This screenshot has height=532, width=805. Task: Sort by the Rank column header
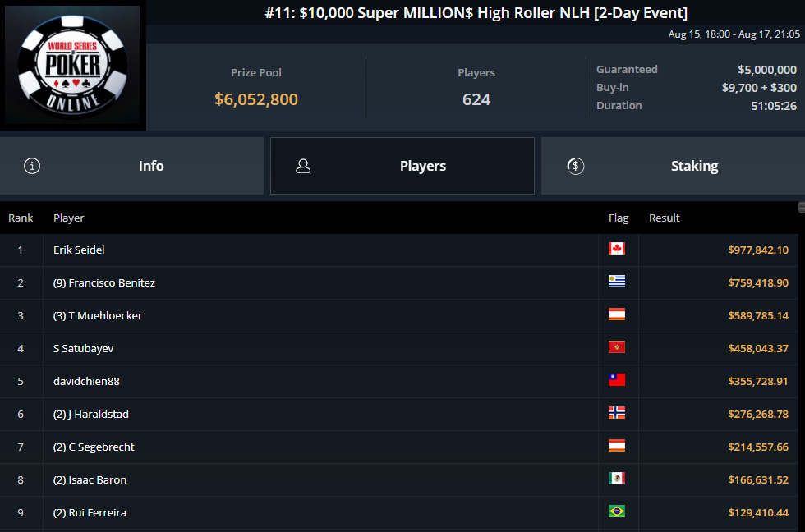(21, 218)
